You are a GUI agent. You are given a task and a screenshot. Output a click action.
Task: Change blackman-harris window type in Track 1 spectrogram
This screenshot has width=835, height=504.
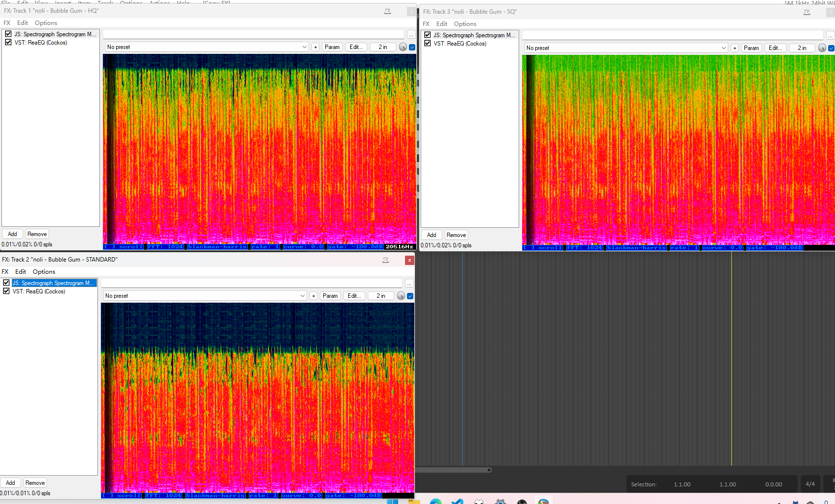pos(217,247)
